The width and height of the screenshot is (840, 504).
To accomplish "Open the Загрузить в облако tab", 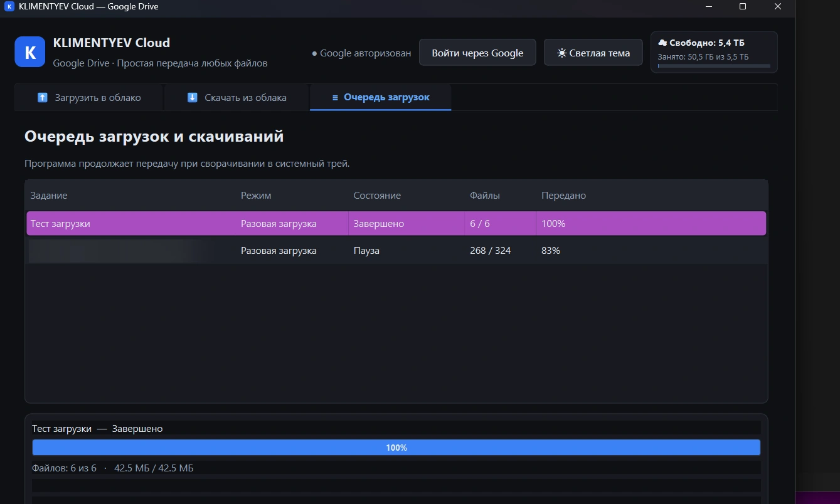I will click(x=88, y=98).
